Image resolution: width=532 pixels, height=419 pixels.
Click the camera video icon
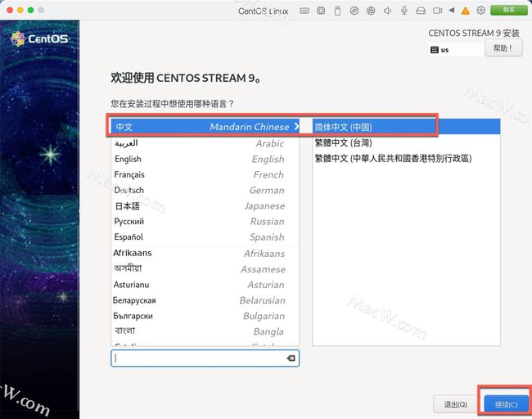tap(437, 11)
